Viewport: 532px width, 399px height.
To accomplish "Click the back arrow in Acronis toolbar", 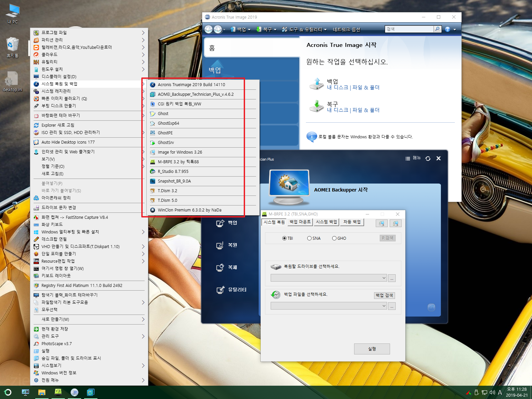I will point(208,29).
